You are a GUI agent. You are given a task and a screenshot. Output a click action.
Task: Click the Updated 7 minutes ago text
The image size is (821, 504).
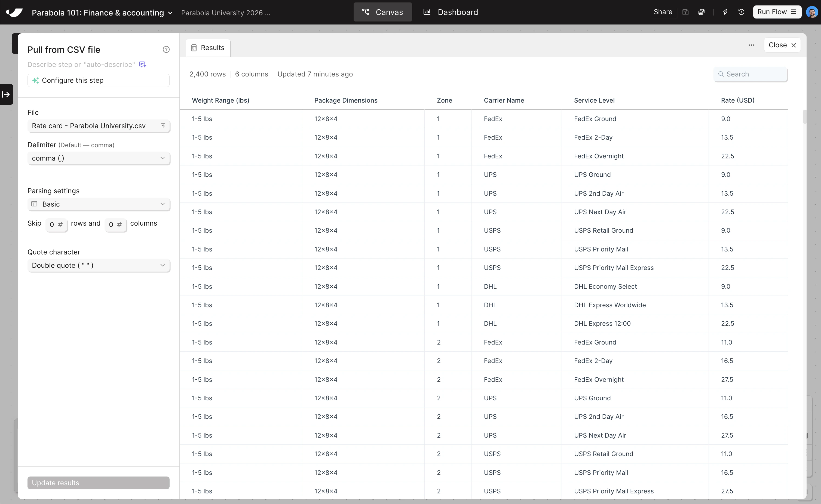[x=315, y=74]
